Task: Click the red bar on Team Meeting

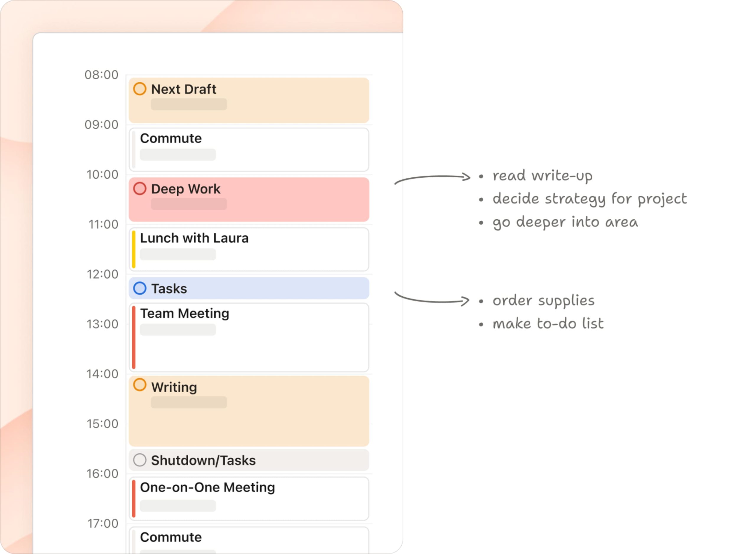Action: [134, 338]
